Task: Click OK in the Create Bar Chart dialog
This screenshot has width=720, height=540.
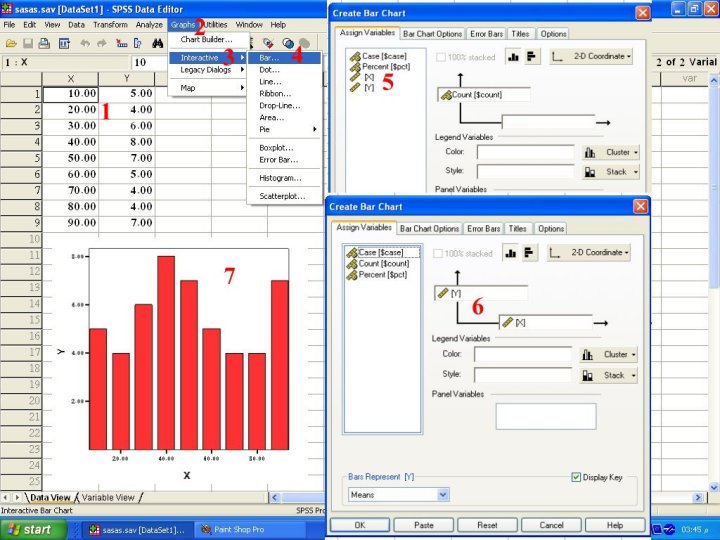Action: click(x=360, y=525)
